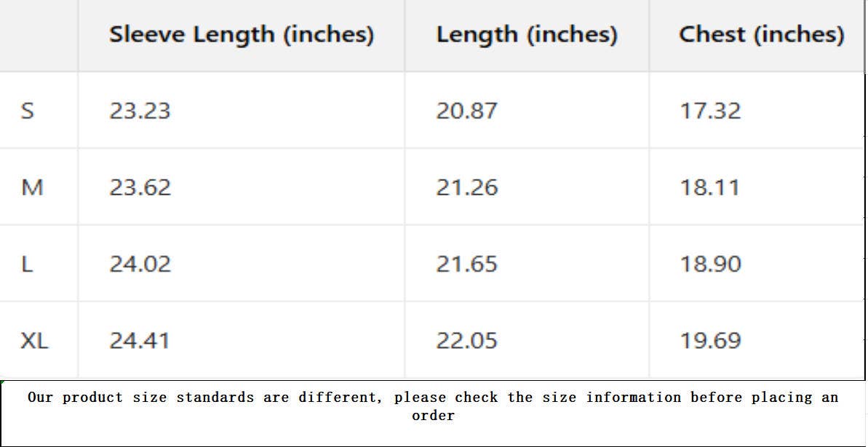
Task: Click the Chest (inches) column header
Action: click(x=761, y=34)
